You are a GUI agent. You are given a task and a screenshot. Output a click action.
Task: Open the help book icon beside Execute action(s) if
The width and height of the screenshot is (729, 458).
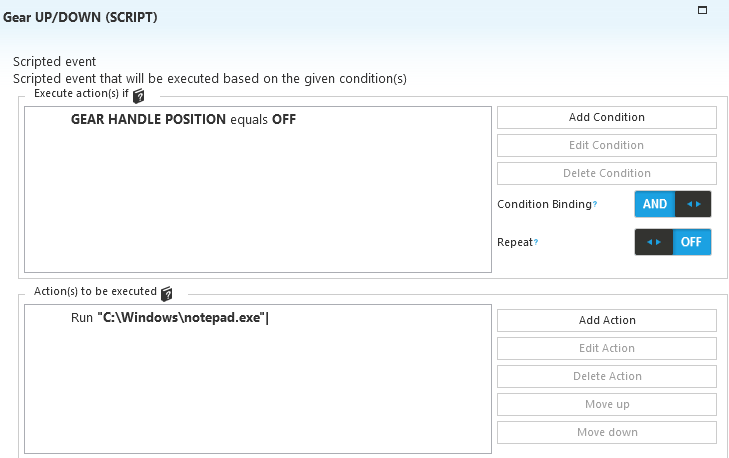139,96
